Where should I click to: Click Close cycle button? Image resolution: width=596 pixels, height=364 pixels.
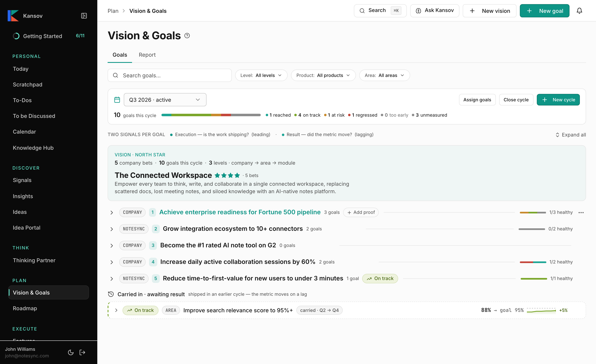pos(516,99)
